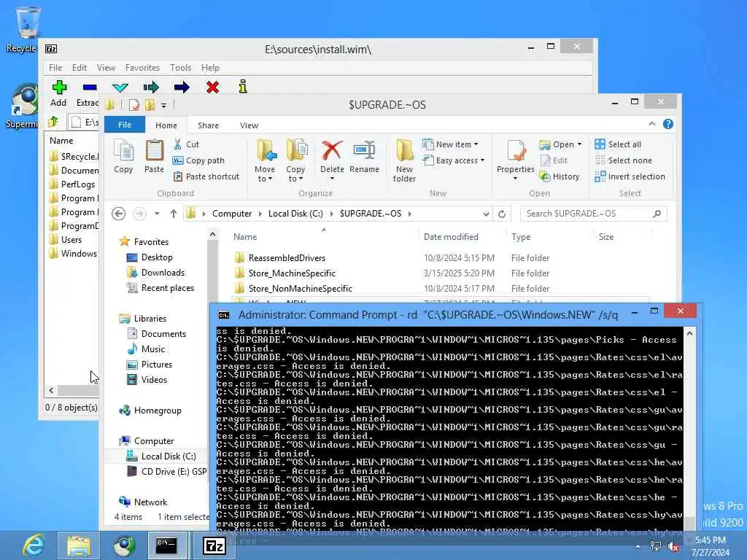Select Desktop in the navigation pane

click(x=157, y=257)
